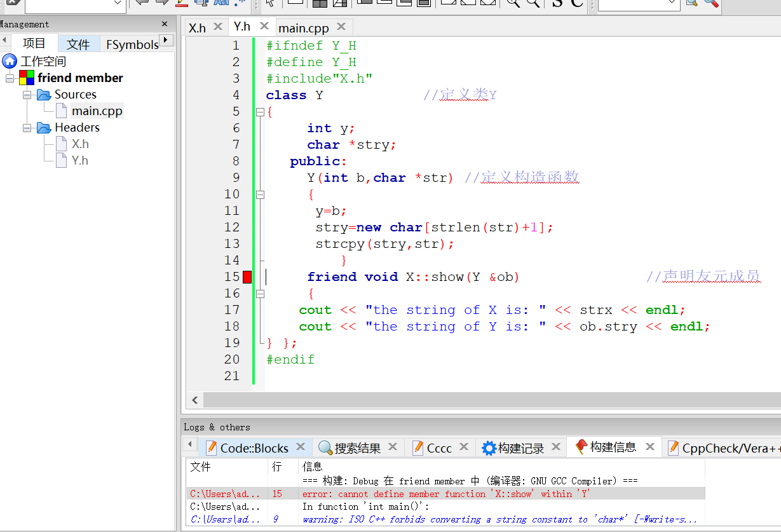Select the friend member project
The width and height of the screenshot is (781, 532).
click(80, 78)
